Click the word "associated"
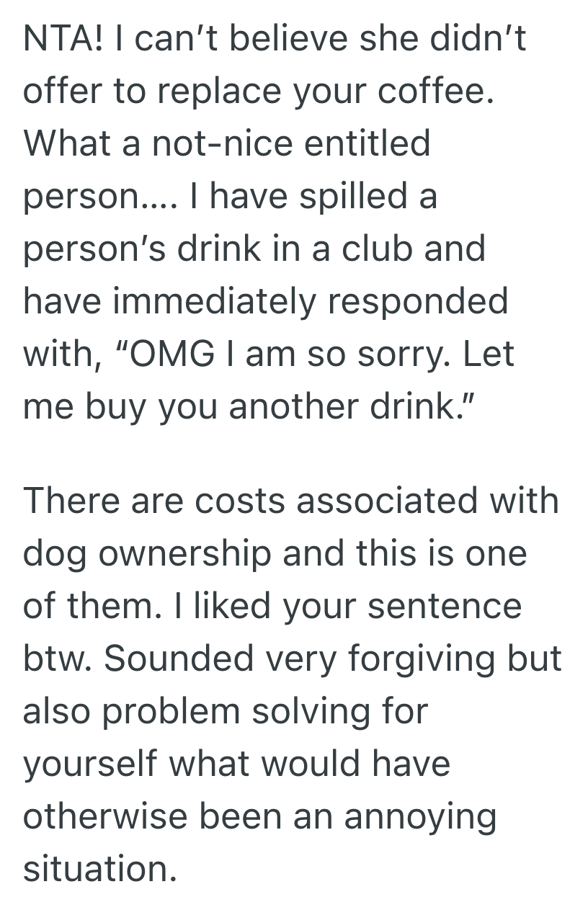 (373, 500)
